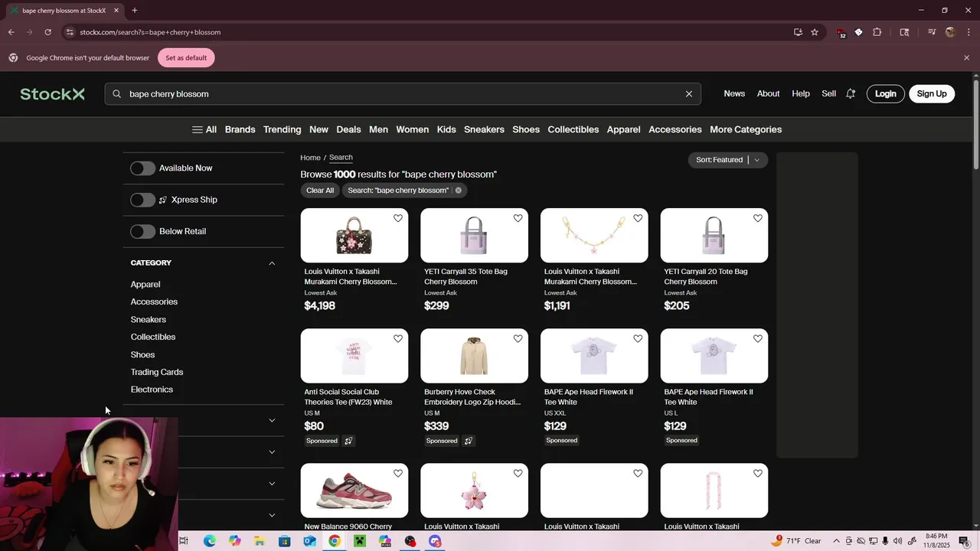Open Chrome extensions puzzle icon

877,32
